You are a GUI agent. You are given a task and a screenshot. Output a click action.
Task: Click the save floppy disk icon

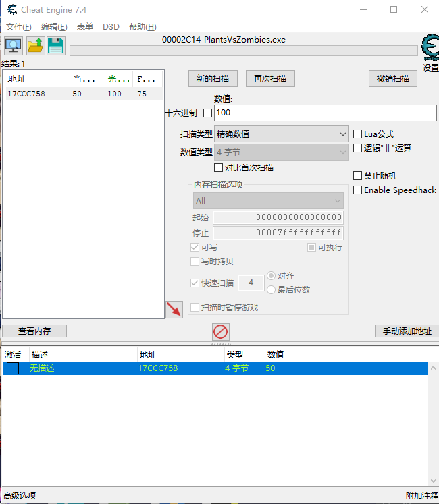tap(55, 46)
